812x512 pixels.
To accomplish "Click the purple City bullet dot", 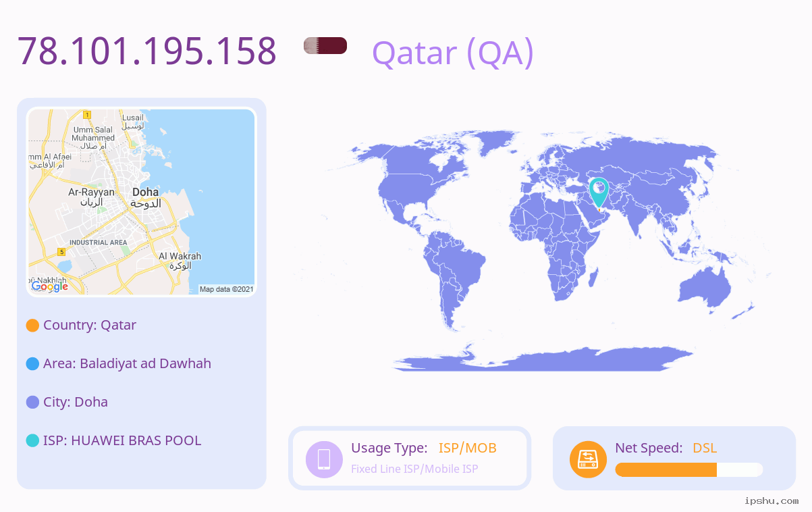I will tap(32, 403).
